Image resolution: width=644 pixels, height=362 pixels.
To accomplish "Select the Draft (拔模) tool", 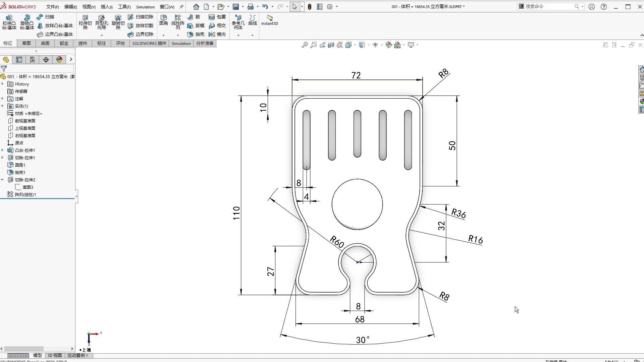I will point(196,25).
